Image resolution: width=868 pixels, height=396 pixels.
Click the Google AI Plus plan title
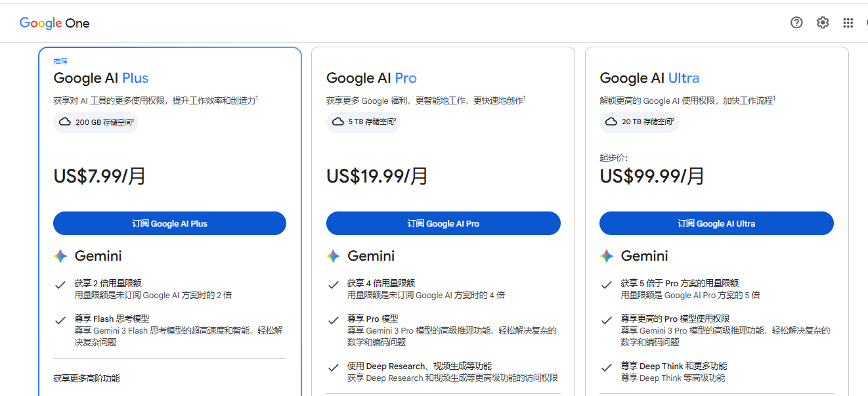tap(101, 78)
